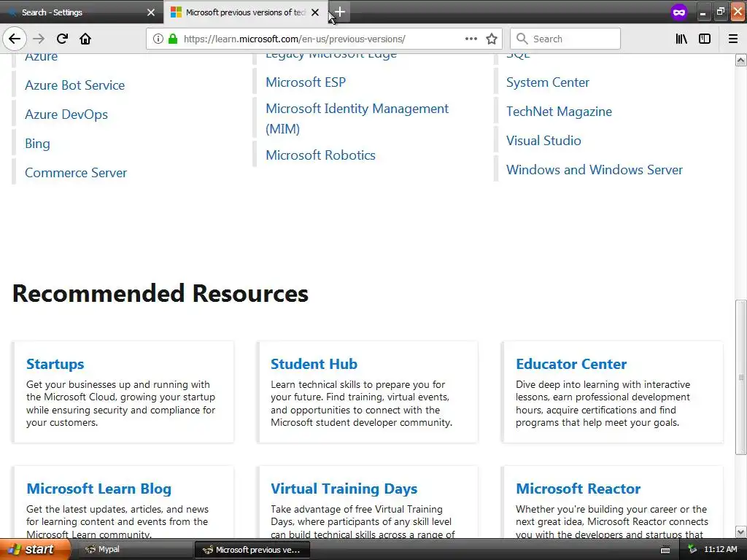Open the Azure DevOps link
The height and width of the screenshot is (560, 747).
tap(66, 114)
